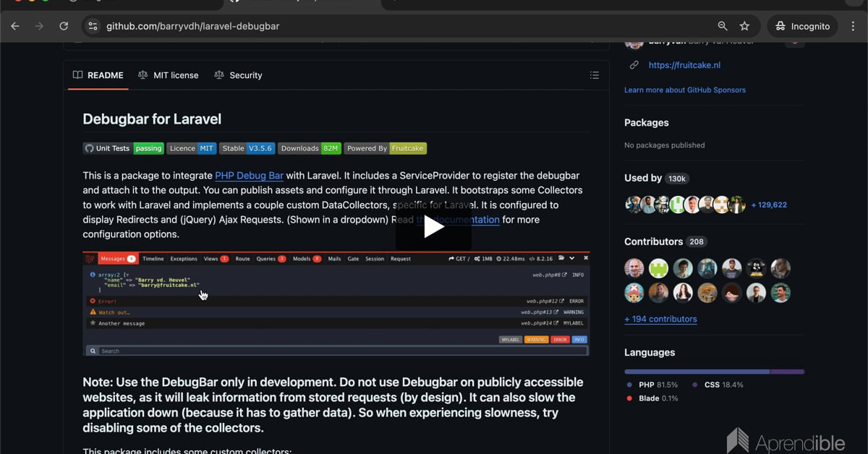The width and height of the screenshot is (868, 454).
Task: Bookmark this page with the star icon
Action: coord(744,26)
